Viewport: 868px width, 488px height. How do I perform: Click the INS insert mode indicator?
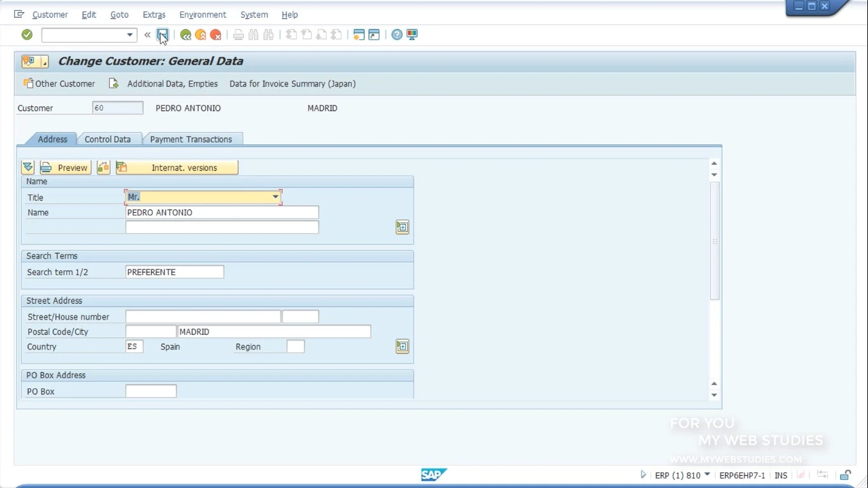point(781,475)
